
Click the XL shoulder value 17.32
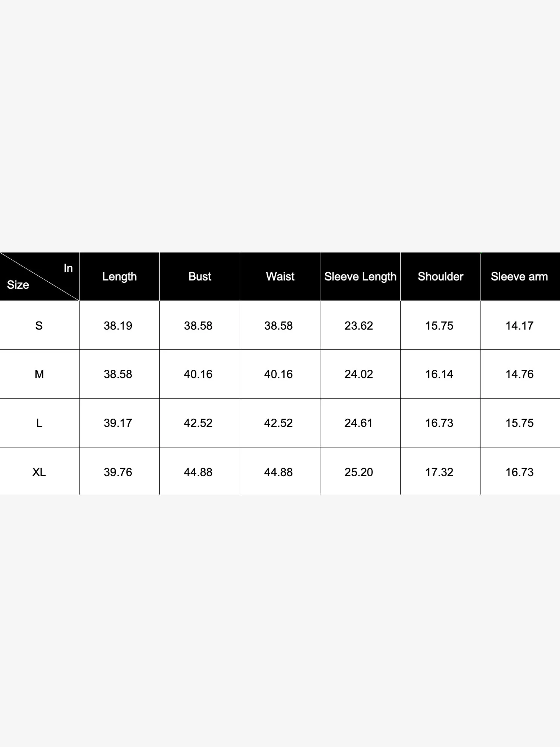click(x=439, y=472)
